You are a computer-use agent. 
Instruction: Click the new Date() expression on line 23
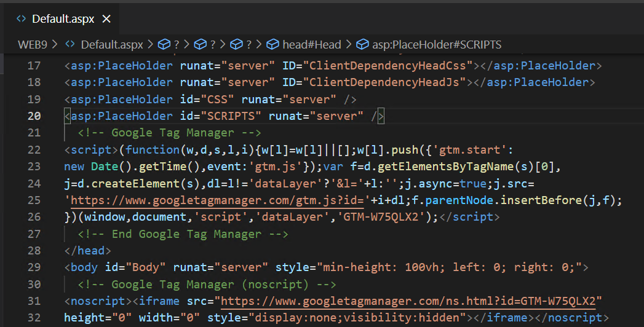point(98,167)
